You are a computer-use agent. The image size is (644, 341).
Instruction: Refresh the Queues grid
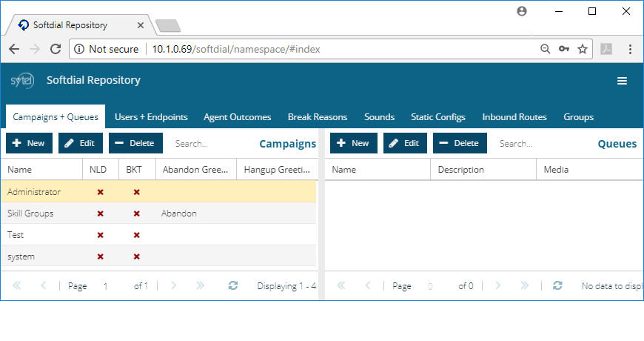(557, 285)
